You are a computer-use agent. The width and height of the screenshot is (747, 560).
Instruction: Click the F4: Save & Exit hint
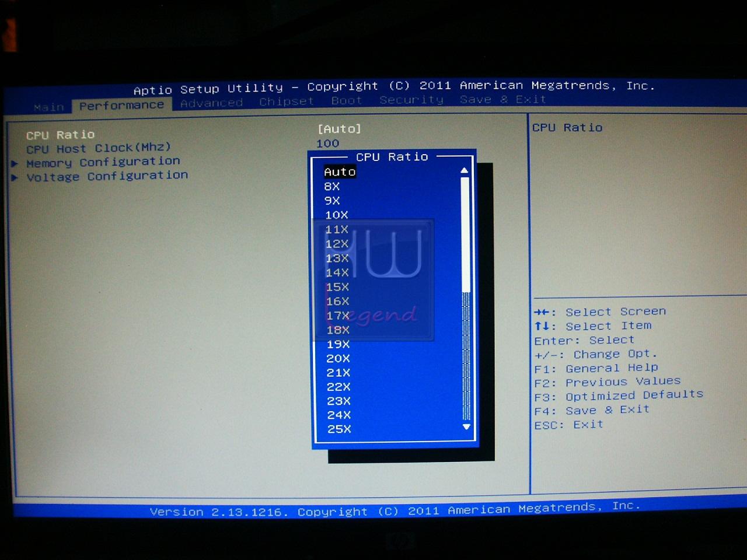pos(592,411)
